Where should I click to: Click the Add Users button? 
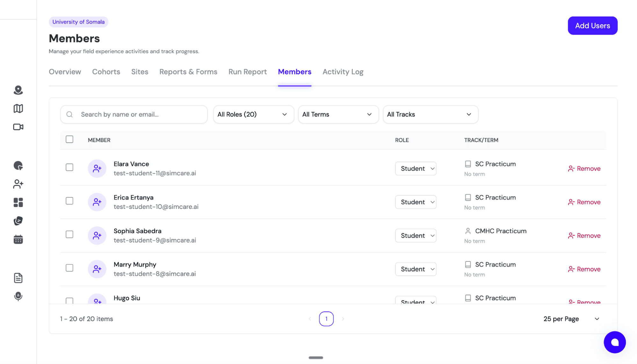click(592, 25)
